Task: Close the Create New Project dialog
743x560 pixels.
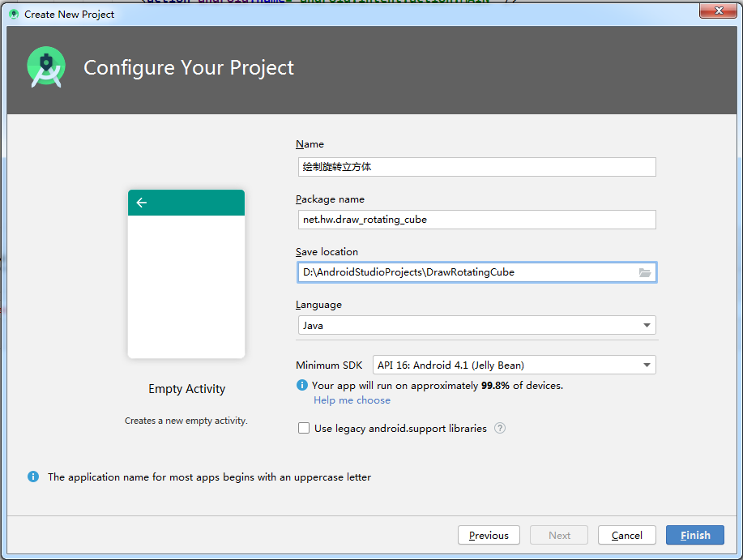Action: [x=719, y=11]
